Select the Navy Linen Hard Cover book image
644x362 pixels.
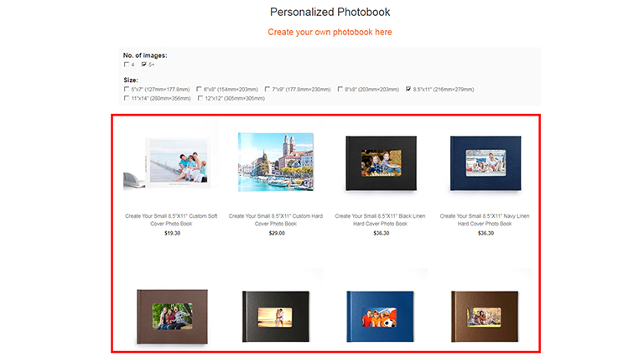[486, 164]
